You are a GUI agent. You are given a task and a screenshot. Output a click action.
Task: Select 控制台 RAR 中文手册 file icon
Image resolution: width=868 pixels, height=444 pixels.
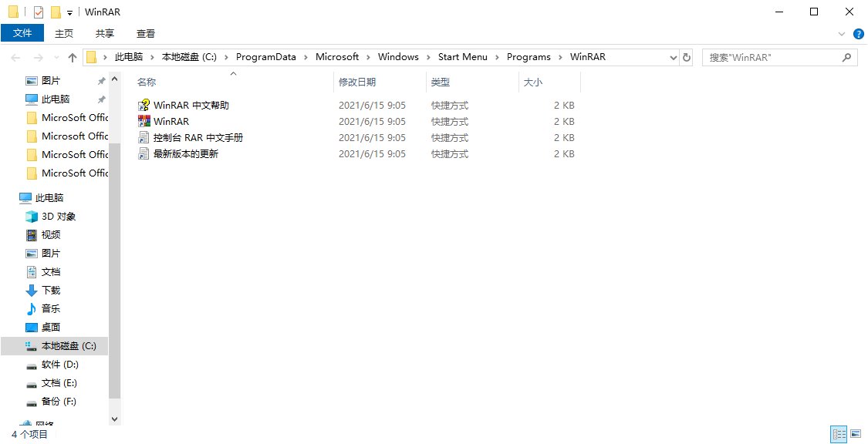[x=144, y=138]
